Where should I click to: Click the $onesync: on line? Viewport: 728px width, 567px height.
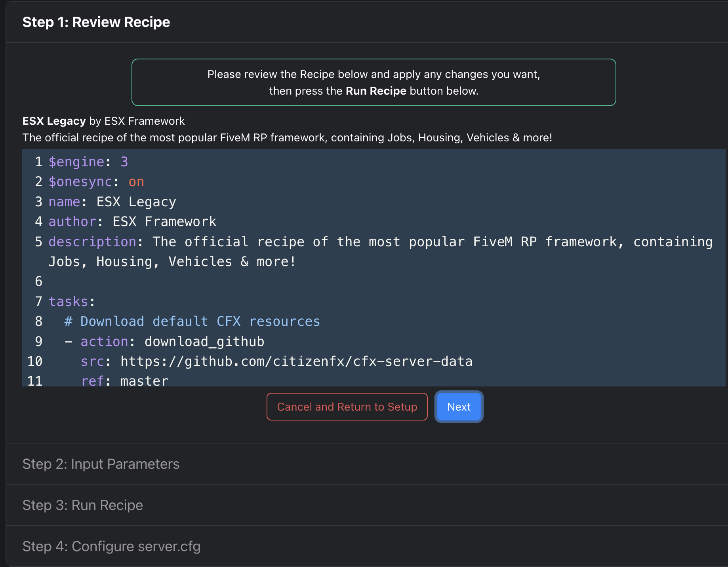(x=96, y=181)
